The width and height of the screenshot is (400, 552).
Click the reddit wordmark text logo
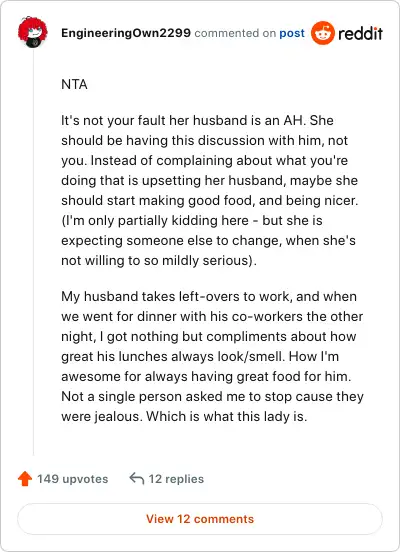click(360, 33)
